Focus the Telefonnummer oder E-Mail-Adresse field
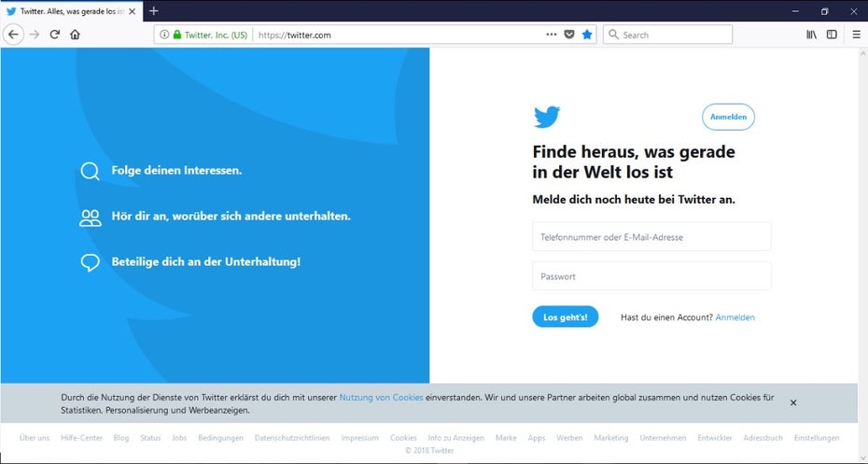This screenshot has height=464, width=868. click(x=651, y=236)
